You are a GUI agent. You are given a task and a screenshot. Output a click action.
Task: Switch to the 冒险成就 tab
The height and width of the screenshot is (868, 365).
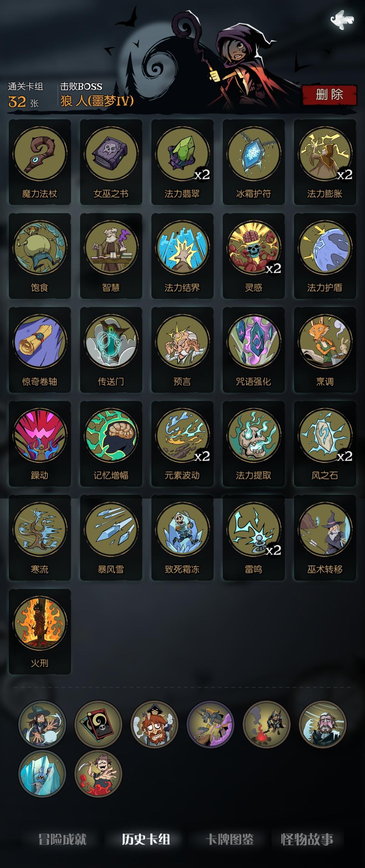click(x=63, y=839)
